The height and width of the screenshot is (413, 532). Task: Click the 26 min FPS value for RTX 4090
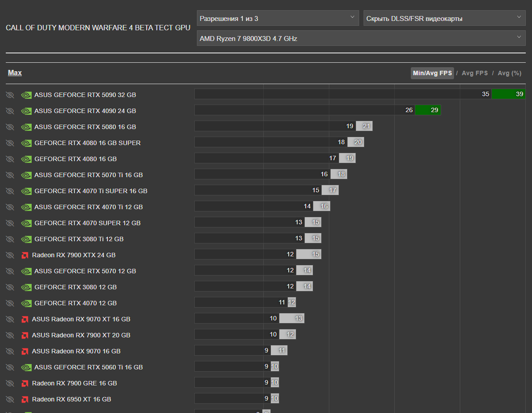click(x=409, y=110)
